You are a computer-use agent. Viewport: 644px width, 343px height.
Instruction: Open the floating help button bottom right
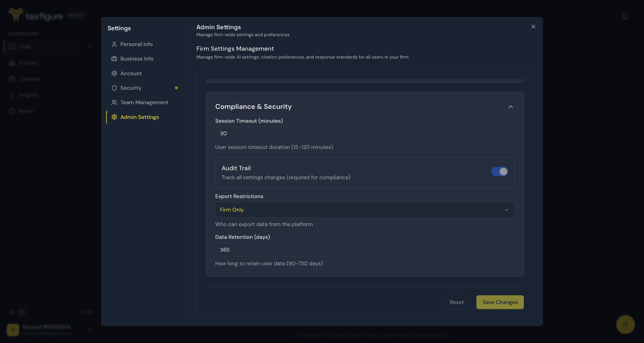pyautogui.click(x=625, y=325)
